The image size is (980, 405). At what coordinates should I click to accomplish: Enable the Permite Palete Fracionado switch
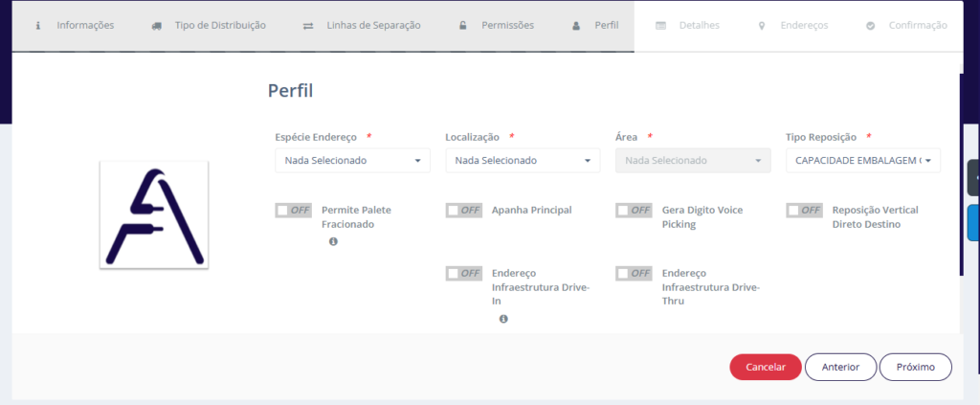pyautogui.click(x=293, y=210)
